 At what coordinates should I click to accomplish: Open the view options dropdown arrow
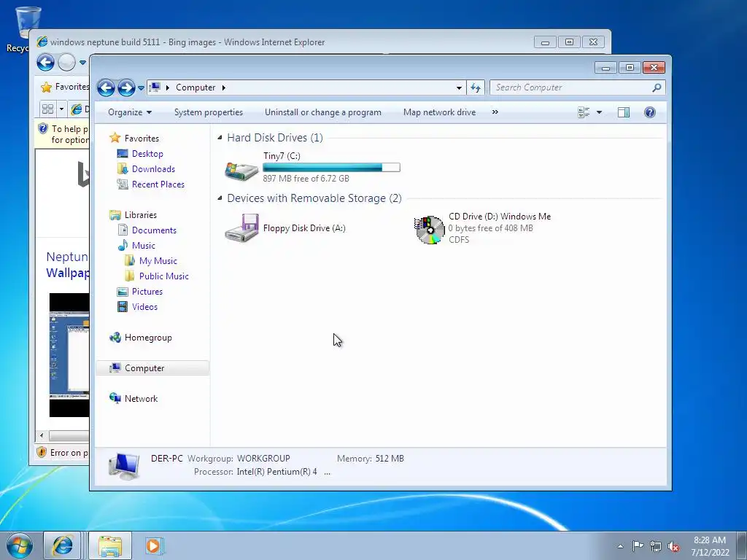tap(600, 112)
